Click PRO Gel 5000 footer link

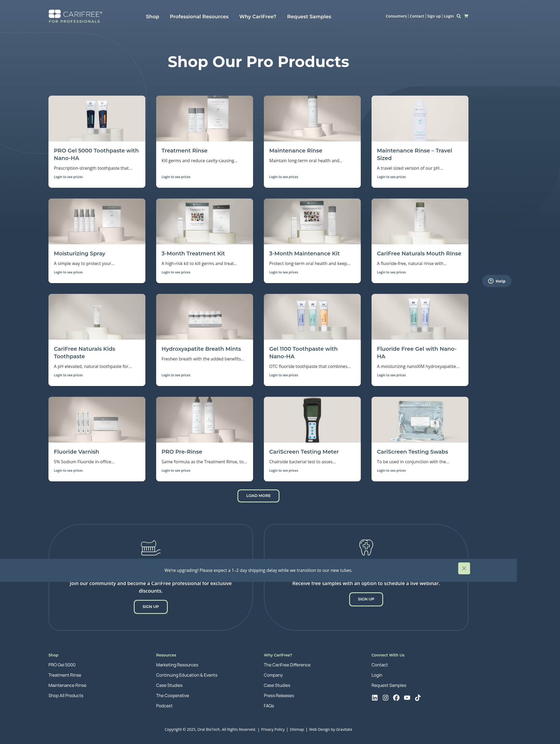[62, 665]
